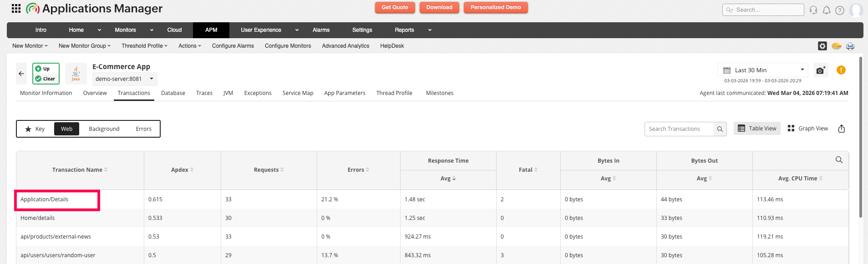Open the apps grid launcher icon
The width and height of the screenshot is (868, 264).
(16, 9)
